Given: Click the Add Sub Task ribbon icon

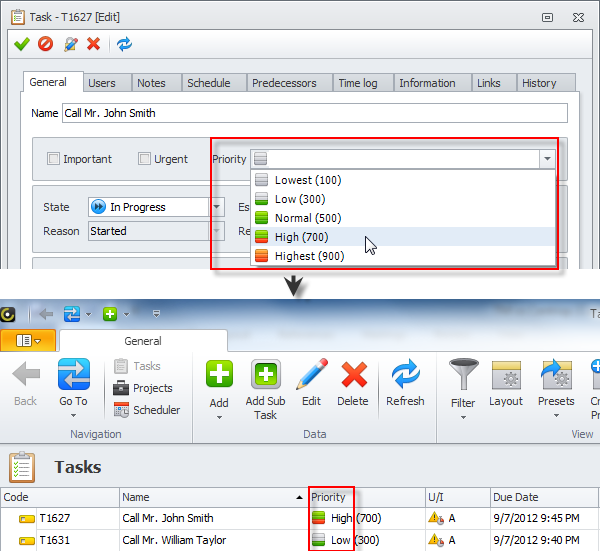Looking at the screenshot, I should click(x=266, y=375).
